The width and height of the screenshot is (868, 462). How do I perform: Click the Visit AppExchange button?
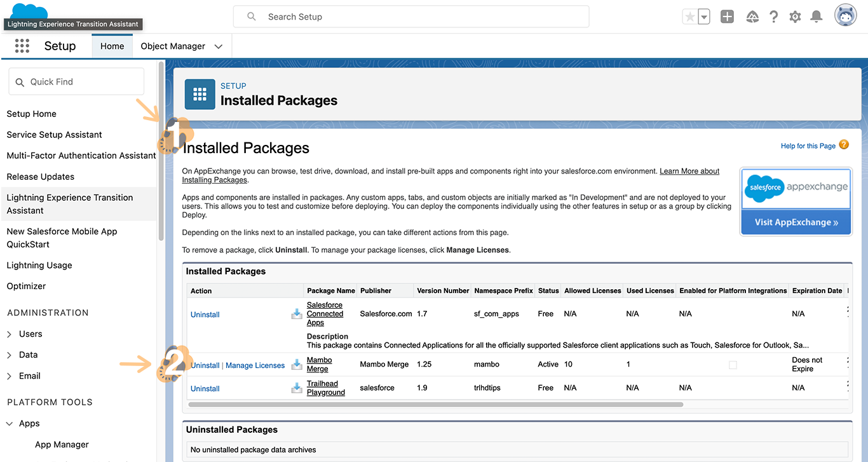(x=796, y=222)
